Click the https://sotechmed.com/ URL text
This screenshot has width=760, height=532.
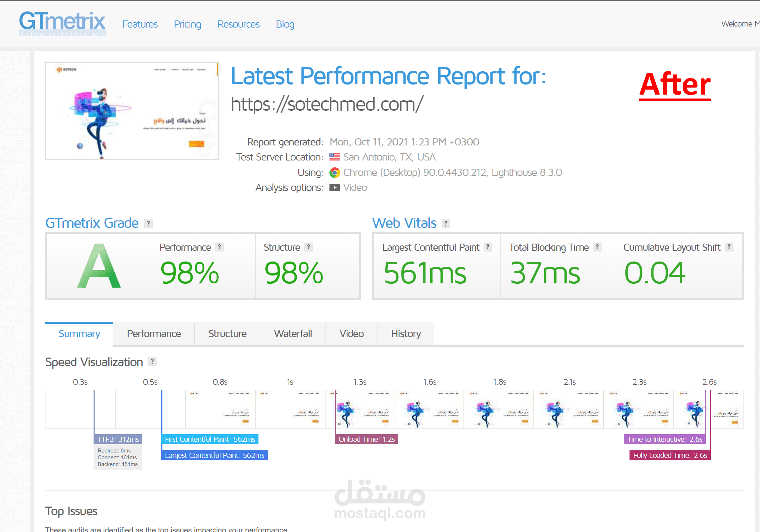[327, 104]
